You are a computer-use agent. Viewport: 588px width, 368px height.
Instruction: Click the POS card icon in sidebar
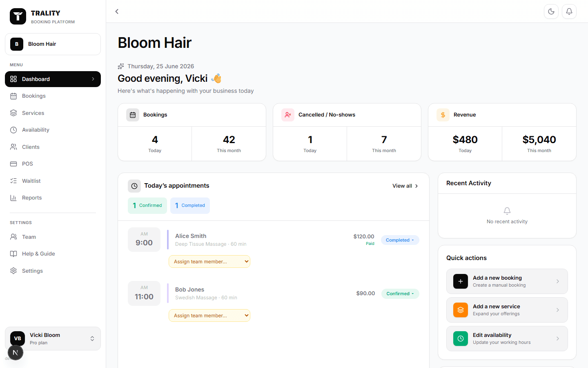point(13,164)
